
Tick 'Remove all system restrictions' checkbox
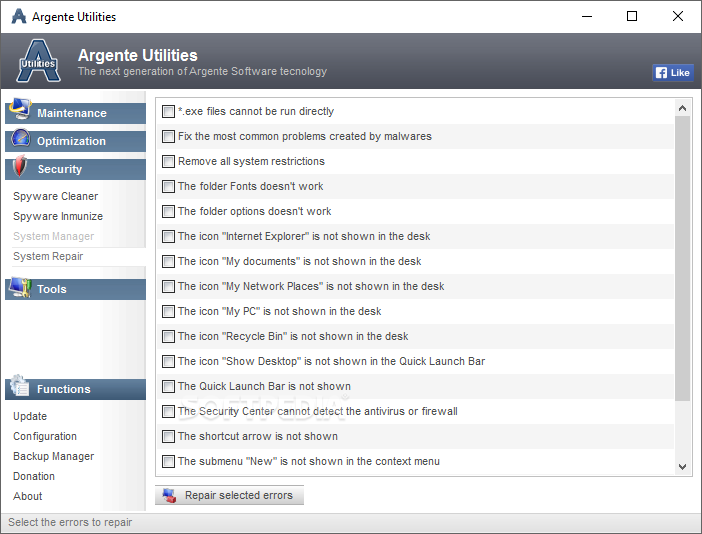[168, 162]
